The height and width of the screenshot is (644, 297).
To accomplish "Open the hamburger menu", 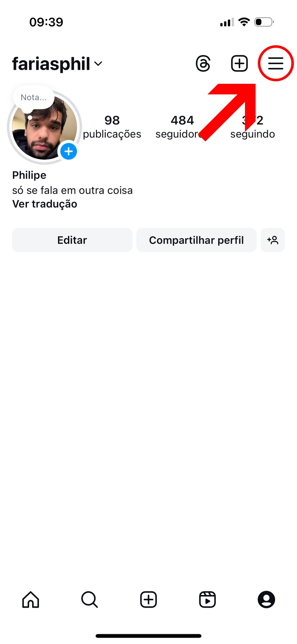I will (x=276, y=63).
